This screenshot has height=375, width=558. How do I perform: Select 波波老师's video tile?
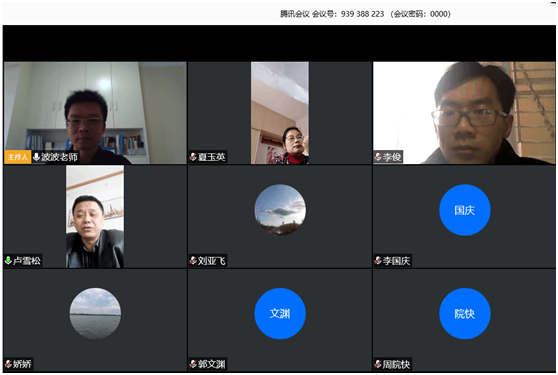click(x=95, y=113)
